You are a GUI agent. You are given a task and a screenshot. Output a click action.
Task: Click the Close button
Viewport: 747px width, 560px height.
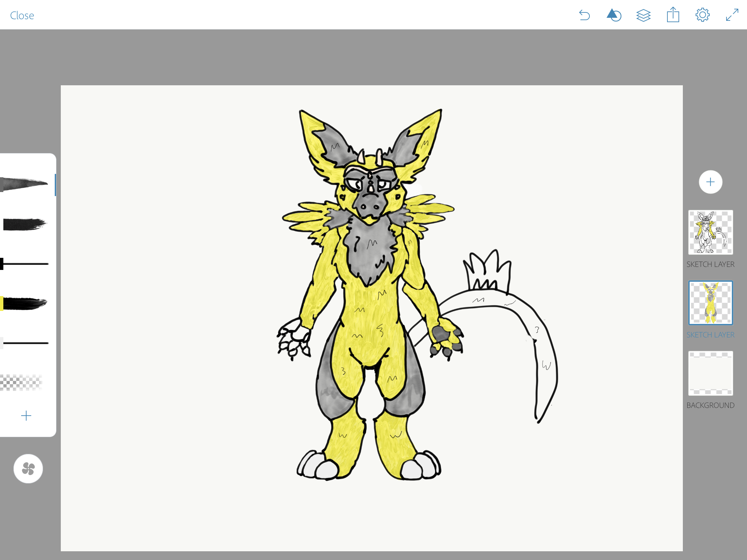(x=22, y=15)
